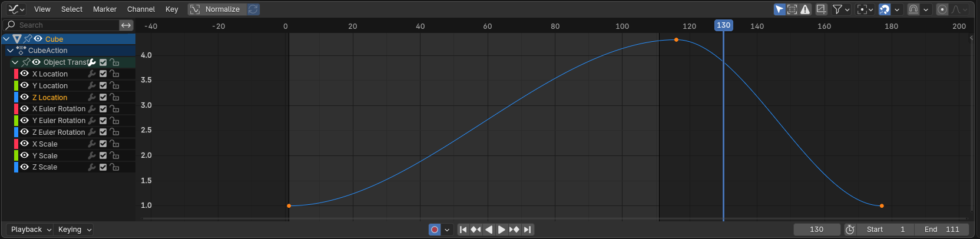The image size is (980, 239).
Task: Lock the Y Euler Rotation channel
Action: click(x=115, y=121)
